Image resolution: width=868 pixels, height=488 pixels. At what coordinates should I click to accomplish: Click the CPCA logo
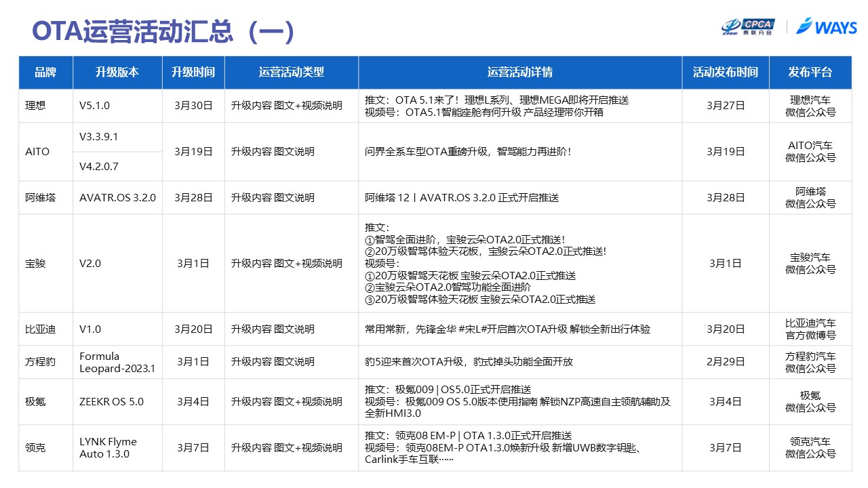click(x=747, y=26)
